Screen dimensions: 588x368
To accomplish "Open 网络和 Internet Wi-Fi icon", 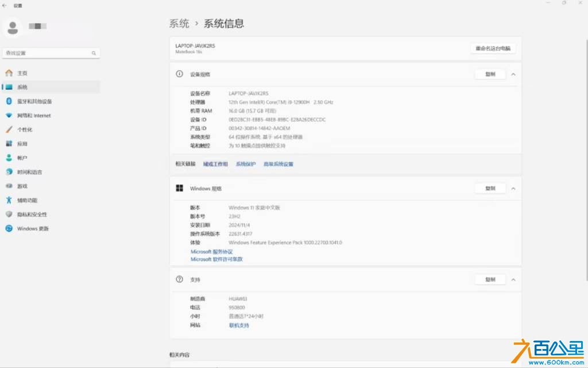I will (9, 115).
